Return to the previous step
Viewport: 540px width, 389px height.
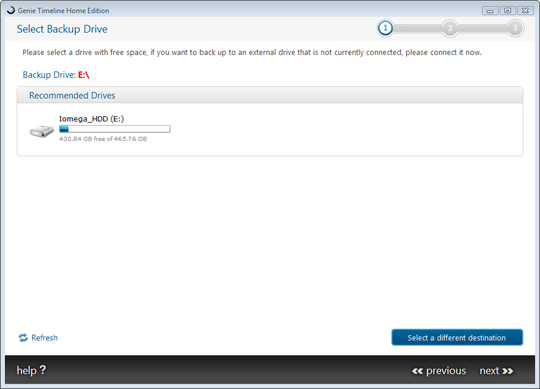tap(439, 371)
